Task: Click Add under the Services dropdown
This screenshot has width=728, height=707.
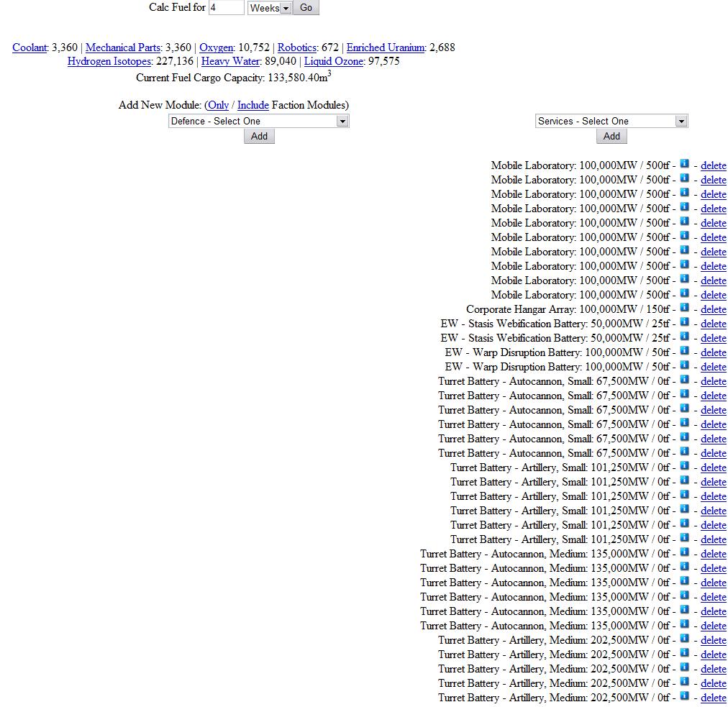Action: point(611,136)
